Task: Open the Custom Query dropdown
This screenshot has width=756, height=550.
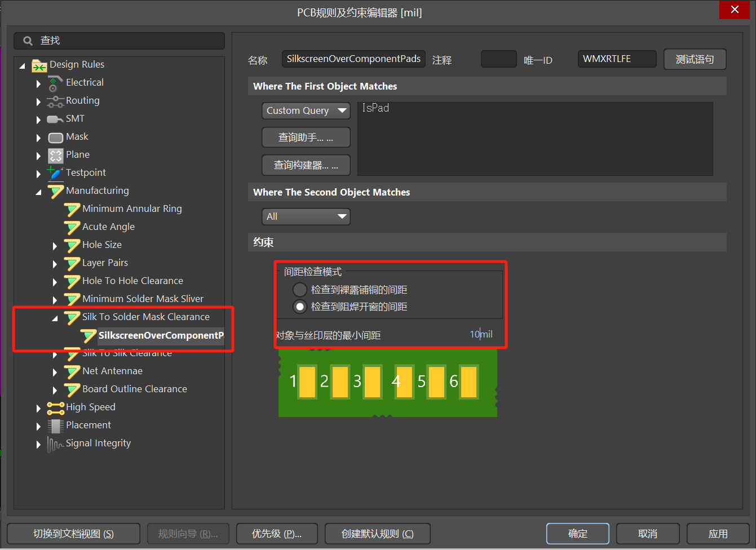Action: click(306, 110)
